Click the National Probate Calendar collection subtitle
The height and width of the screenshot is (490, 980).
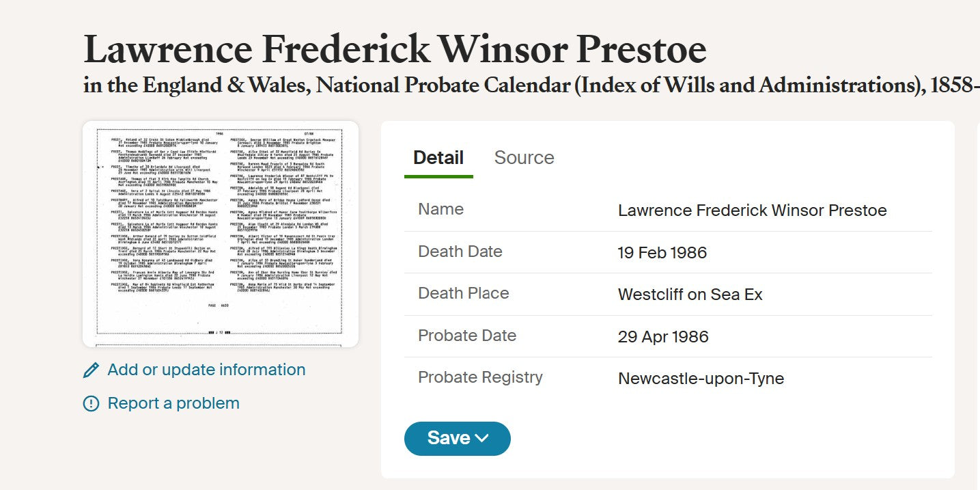coord(531,85)
